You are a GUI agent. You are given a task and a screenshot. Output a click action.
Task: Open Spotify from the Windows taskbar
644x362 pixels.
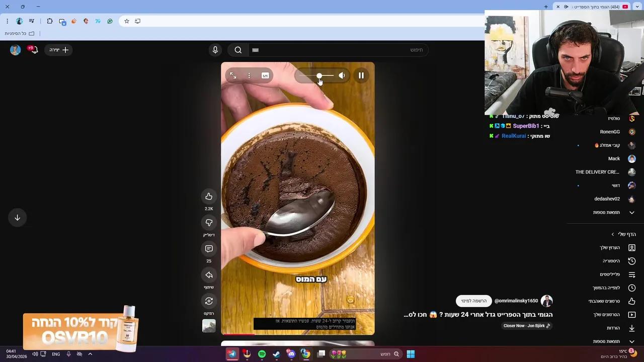[x=261, y=354]
